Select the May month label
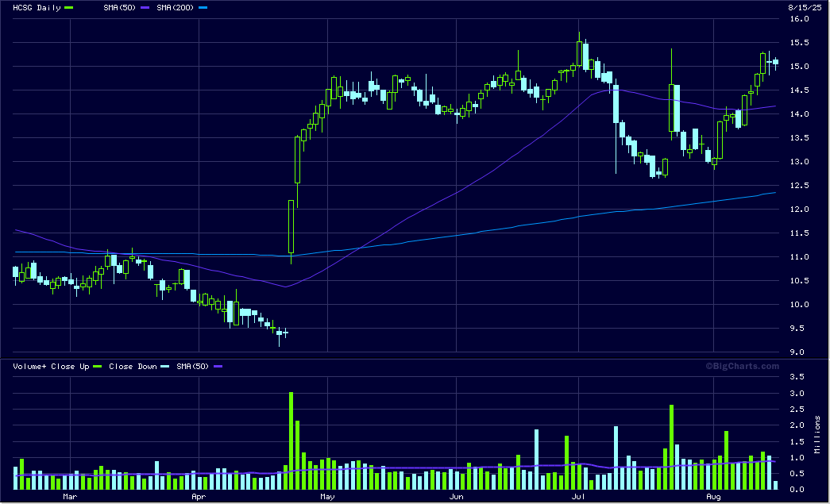This screenshot has height=504, width=830. (x=327, y=497)
